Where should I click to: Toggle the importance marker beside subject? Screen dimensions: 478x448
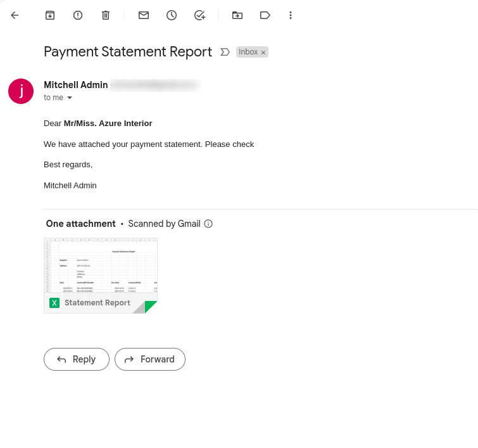point(225,52)
